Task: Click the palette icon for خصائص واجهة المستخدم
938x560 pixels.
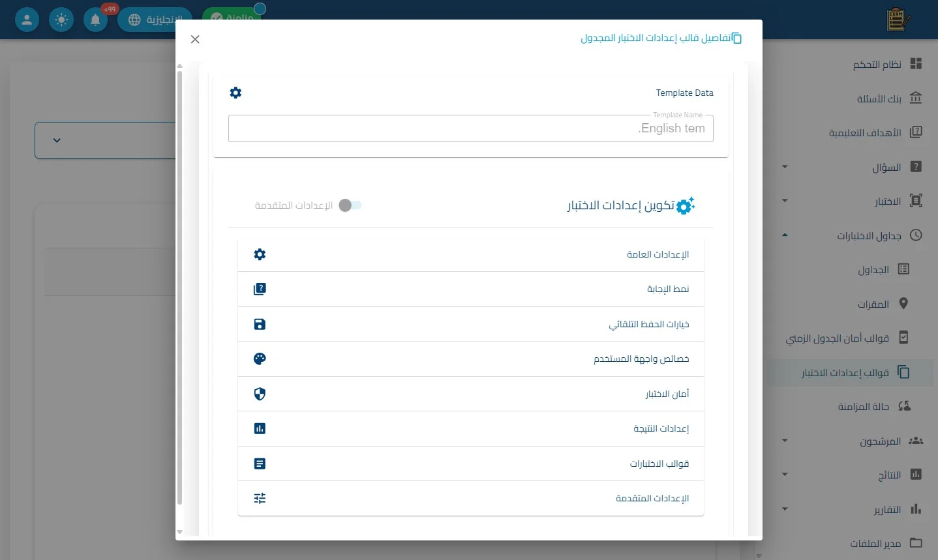Action: [x=260, y=359]
